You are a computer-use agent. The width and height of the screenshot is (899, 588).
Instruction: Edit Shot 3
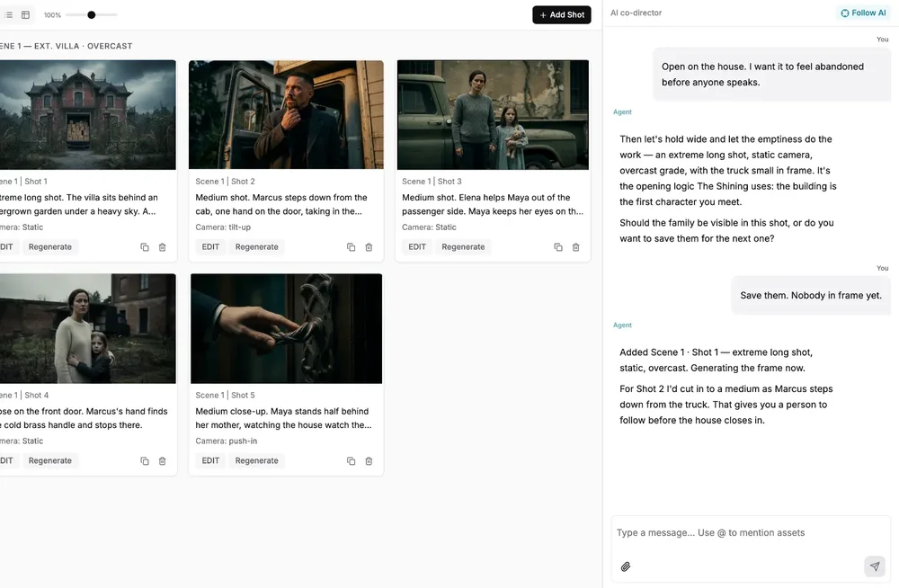click(417, 246)
